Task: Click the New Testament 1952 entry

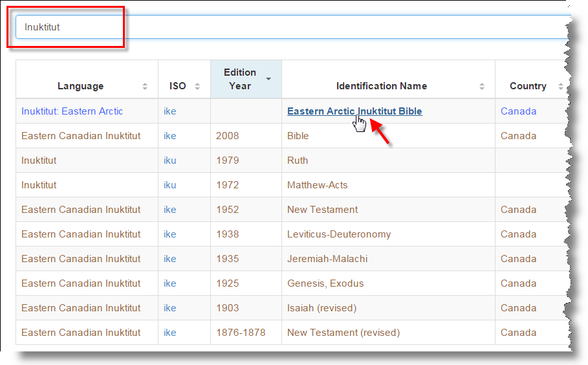Action: pos(322,210)
